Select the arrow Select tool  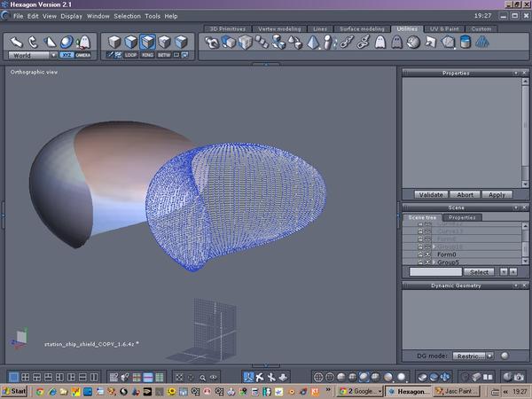coord(16,42)
